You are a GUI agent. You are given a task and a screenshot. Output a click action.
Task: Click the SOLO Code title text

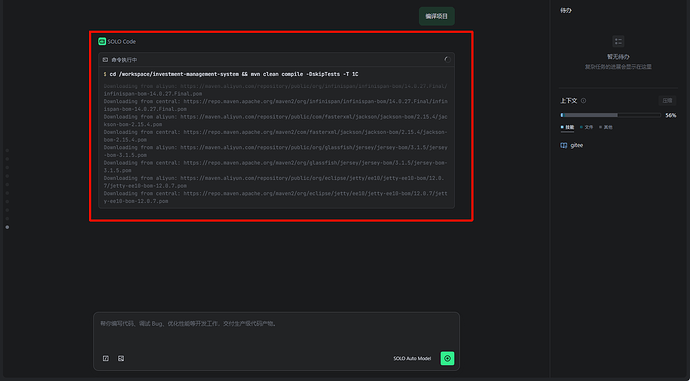pos(121,41)
